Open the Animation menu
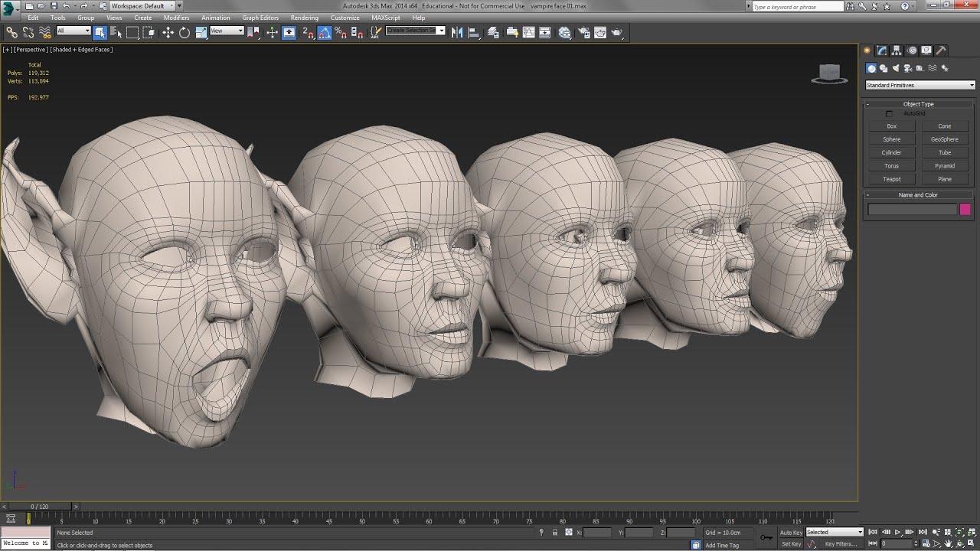The image size is (980, 551). 216,18
